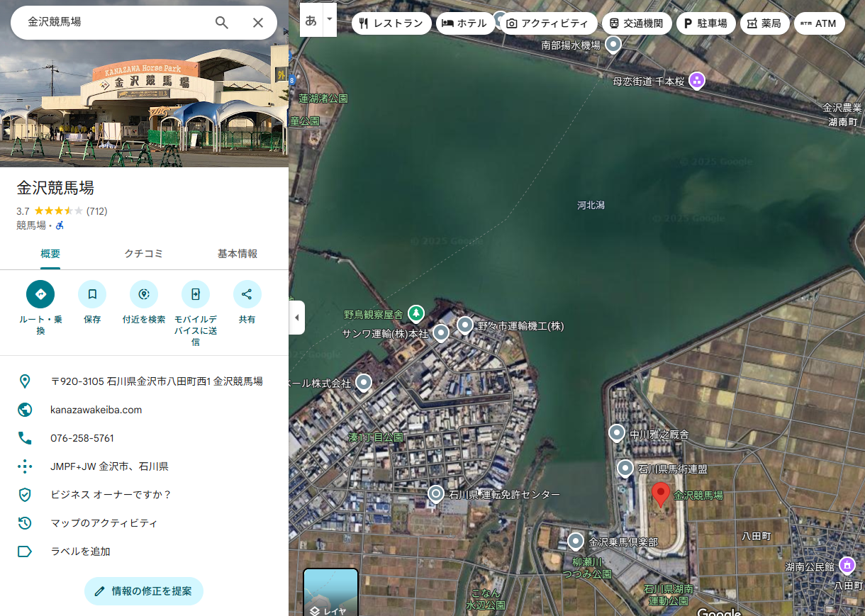This screenshot has height=616, width=865.
Task: Click the 保存 bookmark icon
Action: click(92, 294)
